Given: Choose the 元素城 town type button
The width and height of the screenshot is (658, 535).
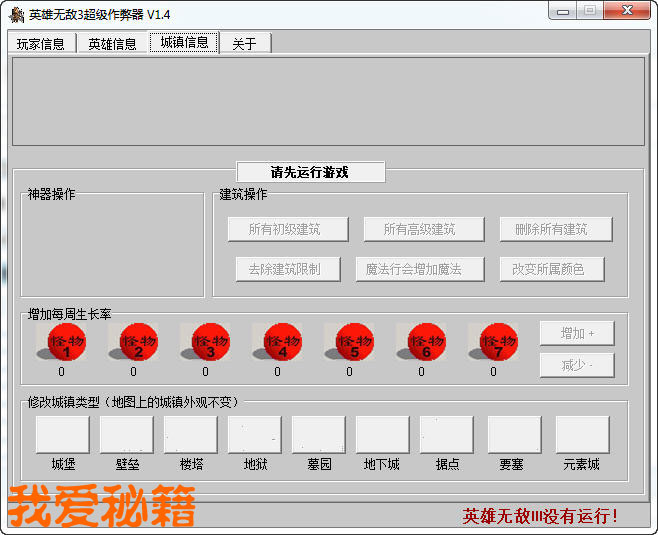Looking at the screenshot, I should tap(582, 435).
